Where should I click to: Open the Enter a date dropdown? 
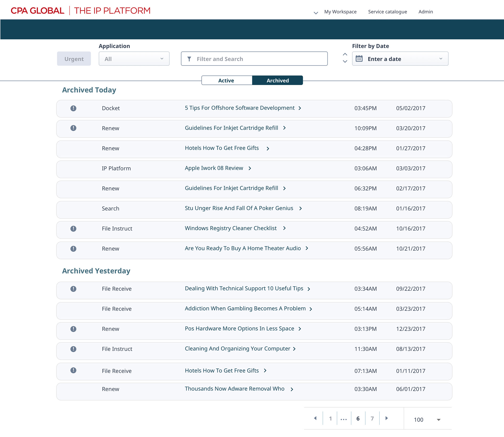coord(400,59)
